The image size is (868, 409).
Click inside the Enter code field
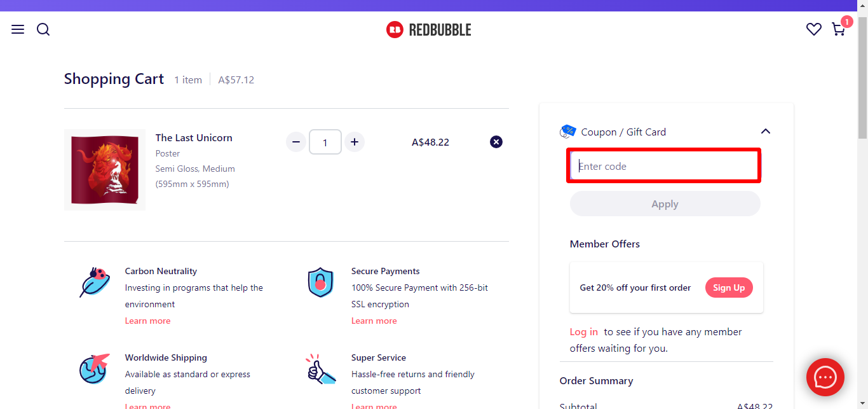(663, 165)
